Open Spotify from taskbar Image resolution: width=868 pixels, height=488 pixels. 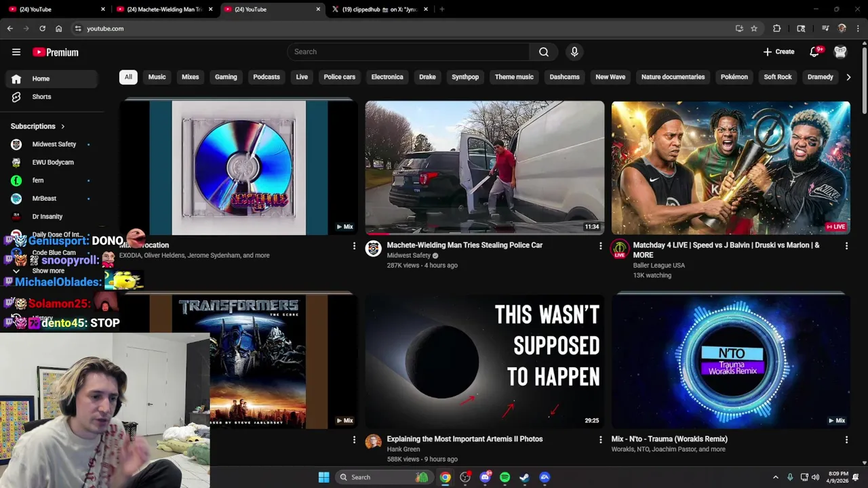coord(505,477)
